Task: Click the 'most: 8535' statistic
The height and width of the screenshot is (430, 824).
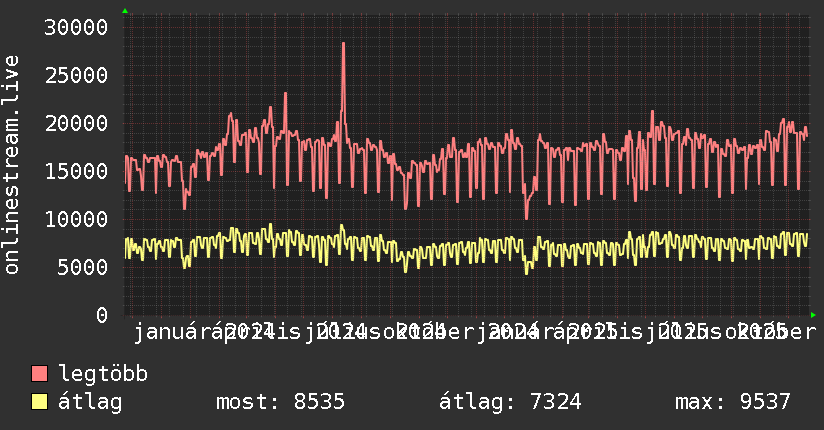Action: tap(280, 402)
